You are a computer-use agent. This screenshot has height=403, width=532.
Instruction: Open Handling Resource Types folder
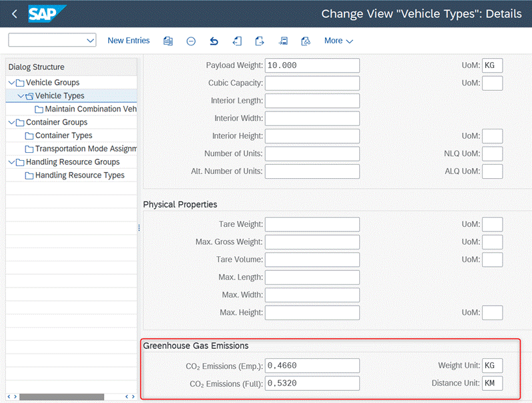[x=79, y=175]
